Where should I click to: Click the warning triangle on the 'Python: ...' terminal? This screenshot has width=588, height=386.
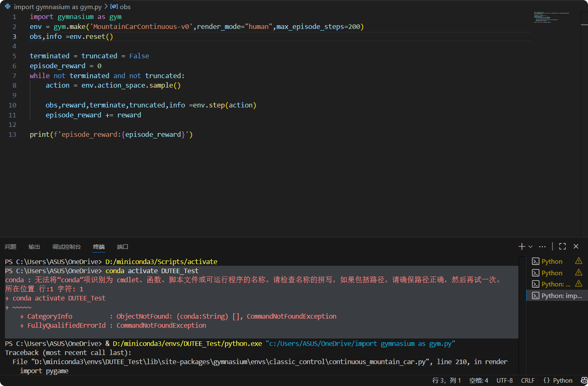pos(578,284)
